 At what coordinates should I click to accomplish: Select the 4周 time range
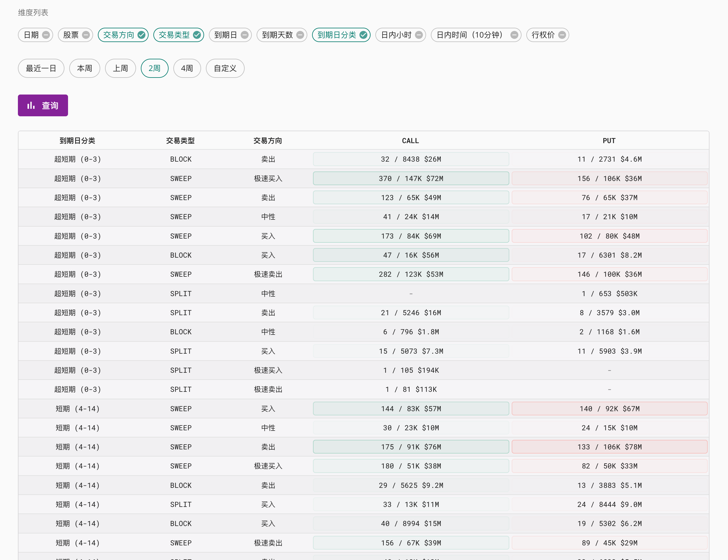coord(187,68)
